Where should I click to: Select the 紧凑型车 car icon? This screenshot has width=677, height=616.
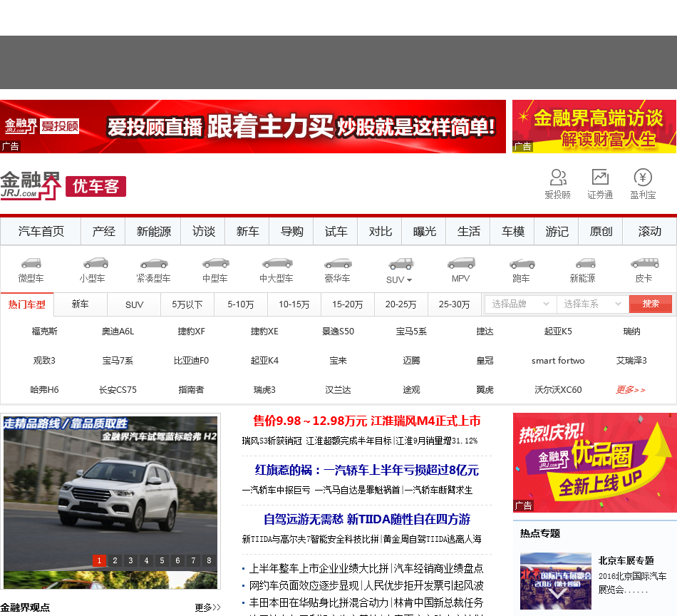click(x=154, y=263)
